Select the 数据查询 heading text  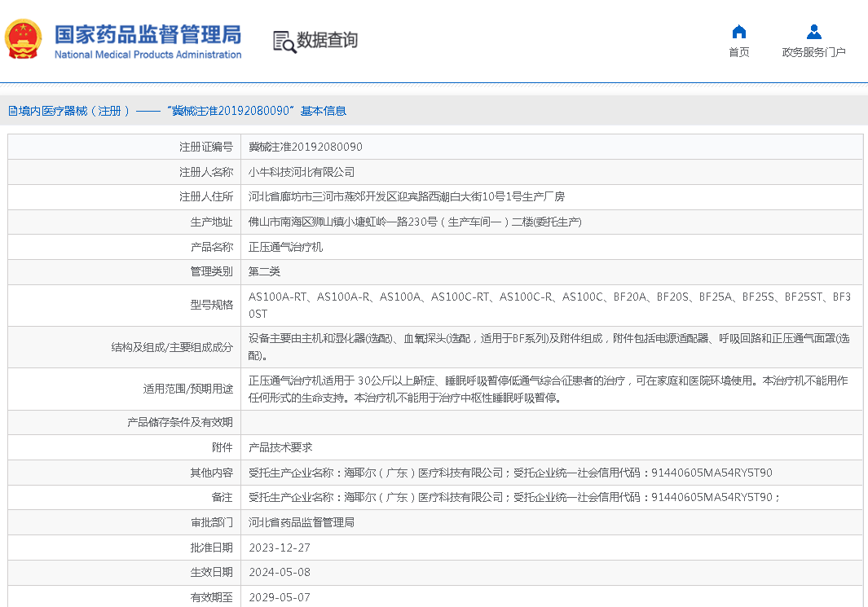coord(327,40)
